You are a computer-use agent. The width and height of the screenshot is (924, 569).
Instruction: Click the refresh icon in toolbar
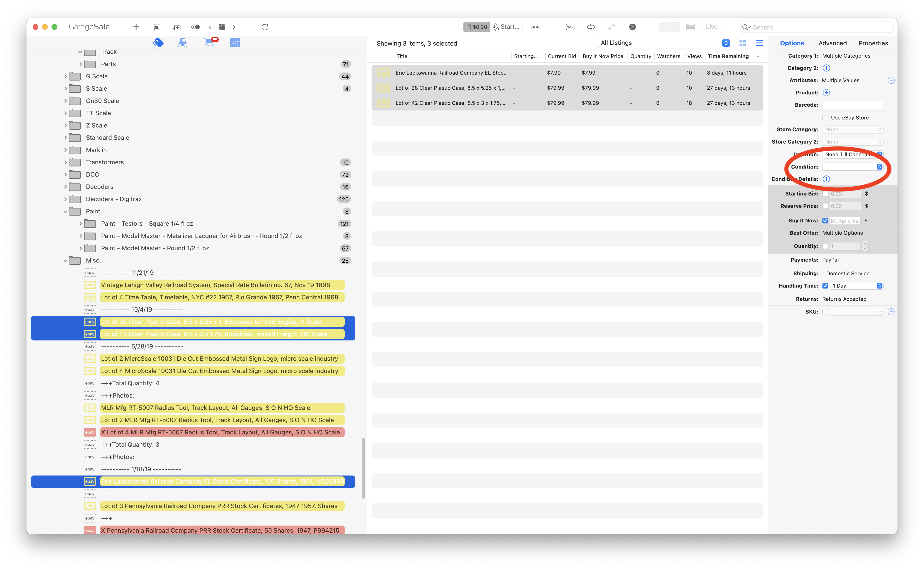point(265,27)
